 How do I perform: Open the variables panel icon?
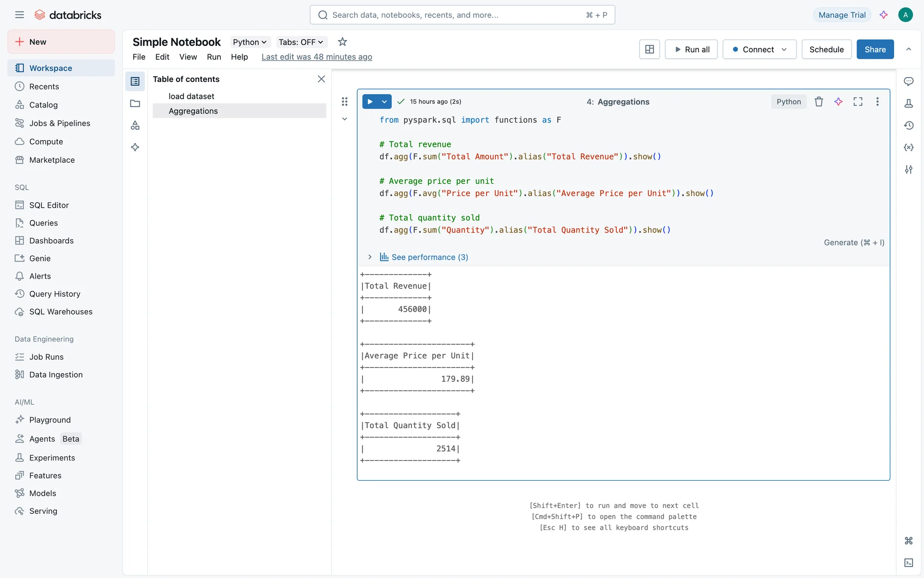point(909,147)
